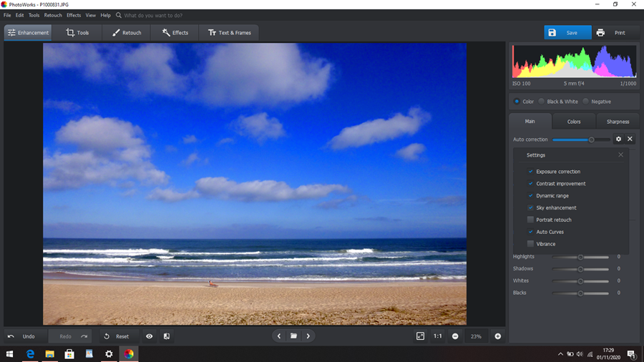Image resolution: width=644 pixels, height=362 pixels.
Task: Open the Text & Frames tab
Action: pyautogui.click(x=229, y=32)
